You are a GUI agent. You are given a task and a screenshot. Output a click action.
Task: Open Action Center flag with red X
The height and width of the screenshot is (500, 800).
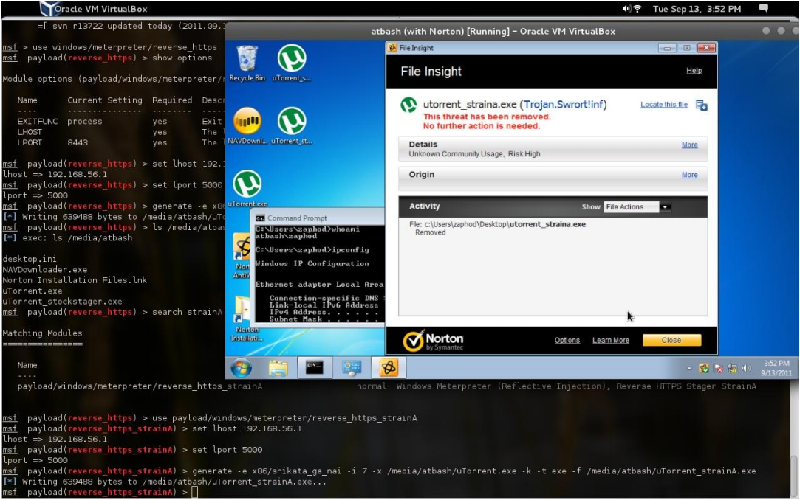pyautogui.click(x=718, y=368)
